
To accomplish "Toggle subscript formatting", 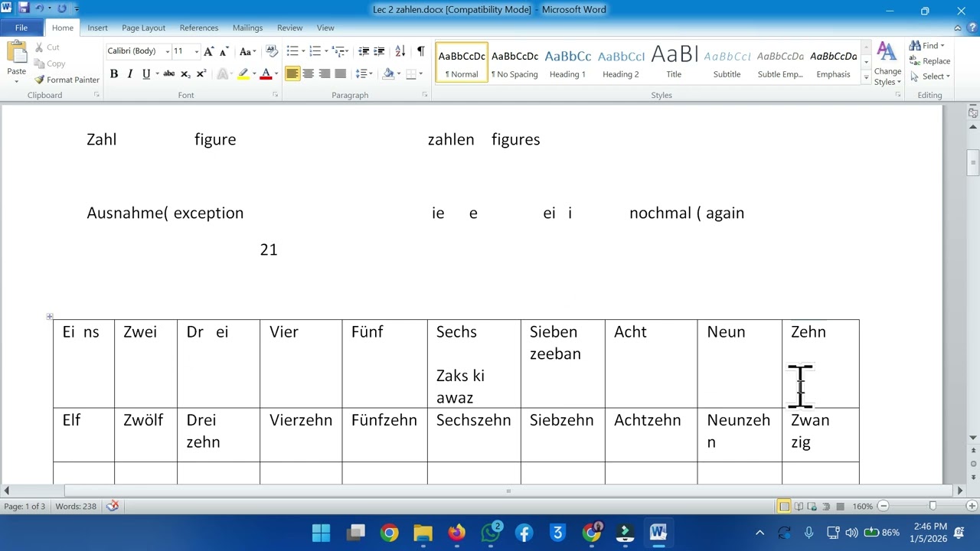I will [x=185, y=73].
